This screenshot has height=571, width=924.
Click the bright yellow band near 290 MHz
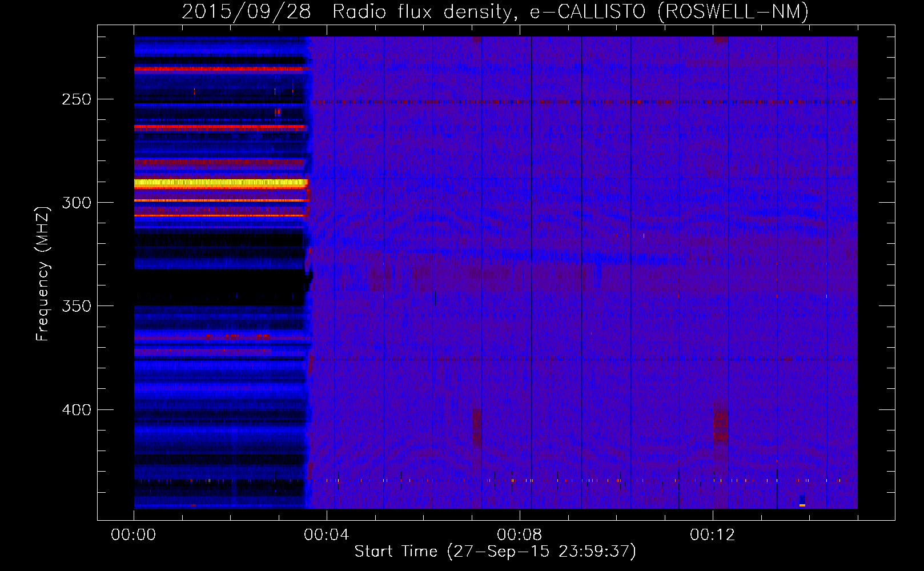pyautogui.click(x=220, y=183)
